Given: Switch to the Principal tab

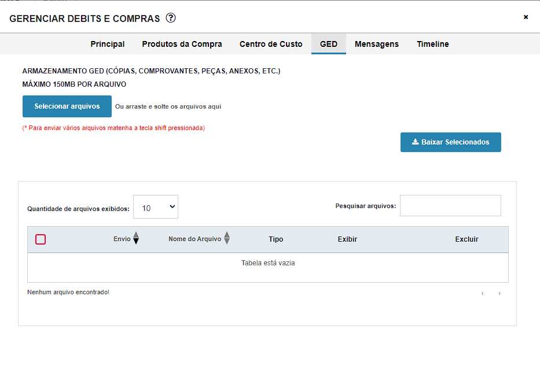Looking at the screenshot, I should pyautogui.click(x=108, y=44).
